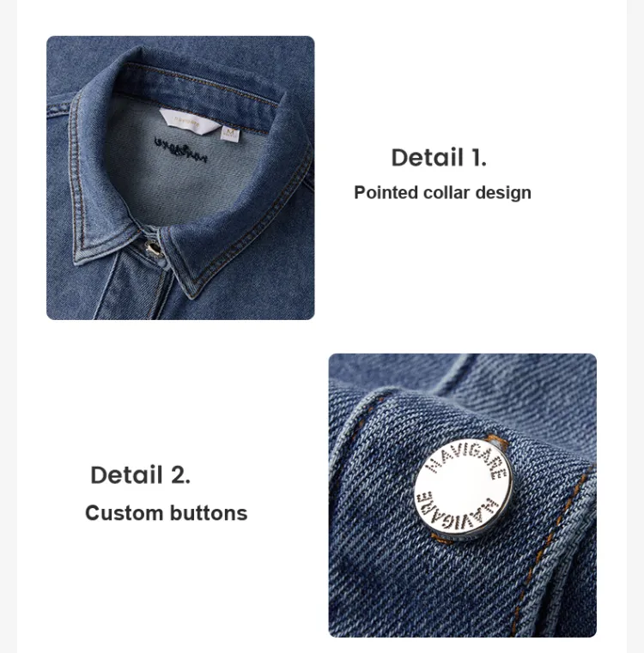This screenshot has width=644, height=653.
Task: Click the "Custom buttons" caption text
Action: [x=167, y=513]
